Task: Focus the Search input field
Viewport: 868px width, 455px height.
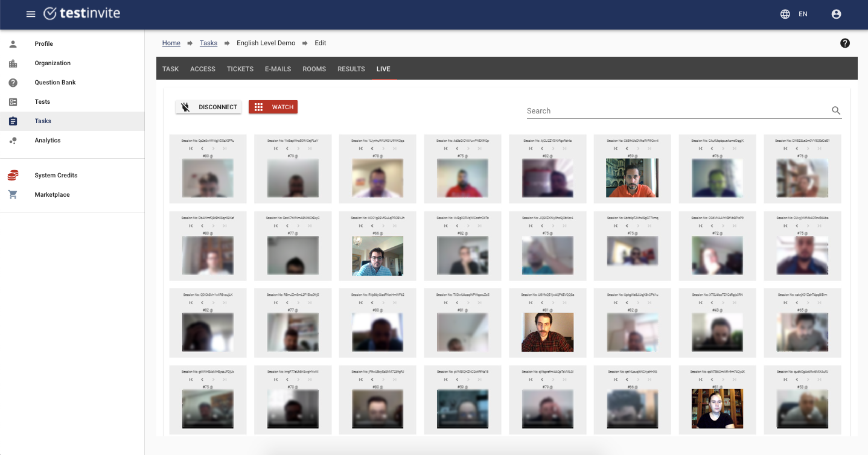Action: point(678,111)
